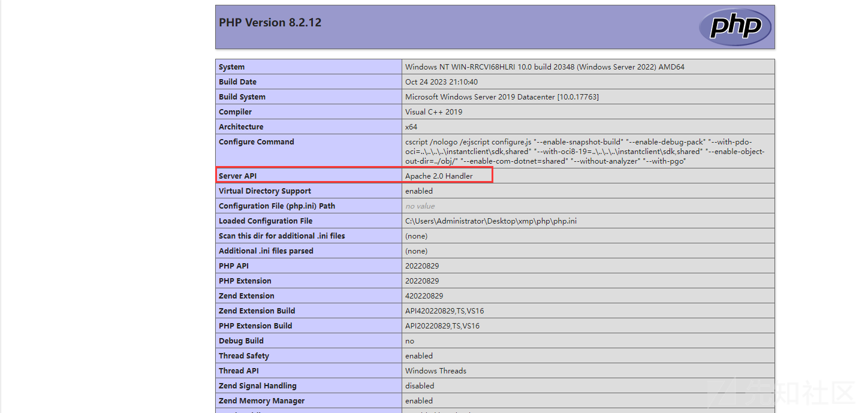
Task: Click the 'Visual C++ 2019' value
Action: tap(434, 112)
